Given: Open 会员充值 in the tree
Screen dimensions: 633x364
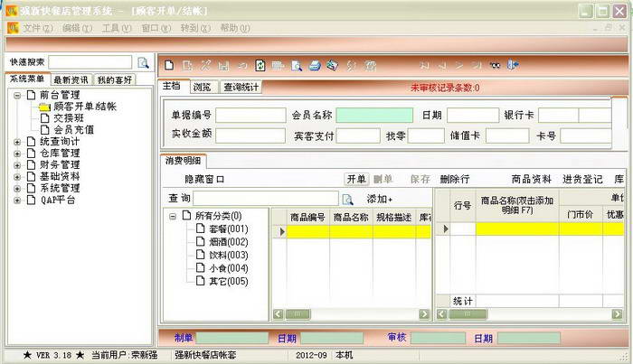Looking at the screenshot, I should click(73, 130).
